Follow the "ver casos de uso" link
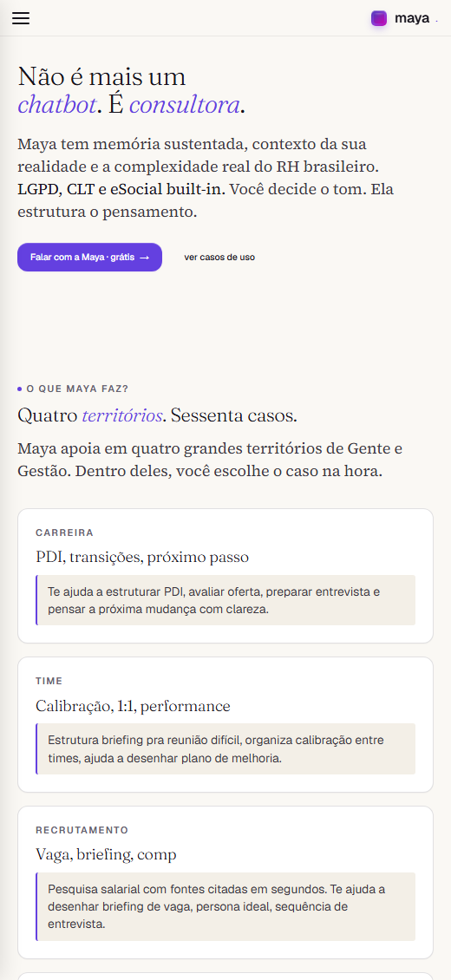 [219, 258]
